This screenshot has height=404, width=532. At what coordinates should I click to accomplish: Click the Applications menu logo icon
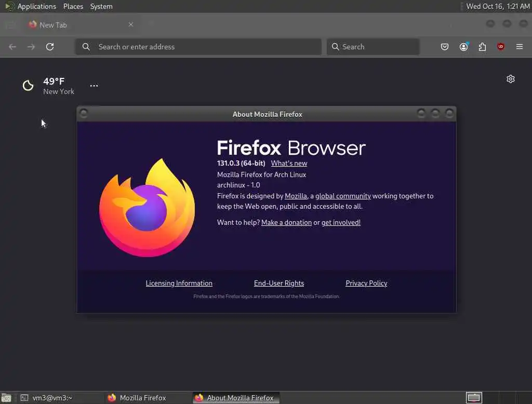[x=9, y=6]
